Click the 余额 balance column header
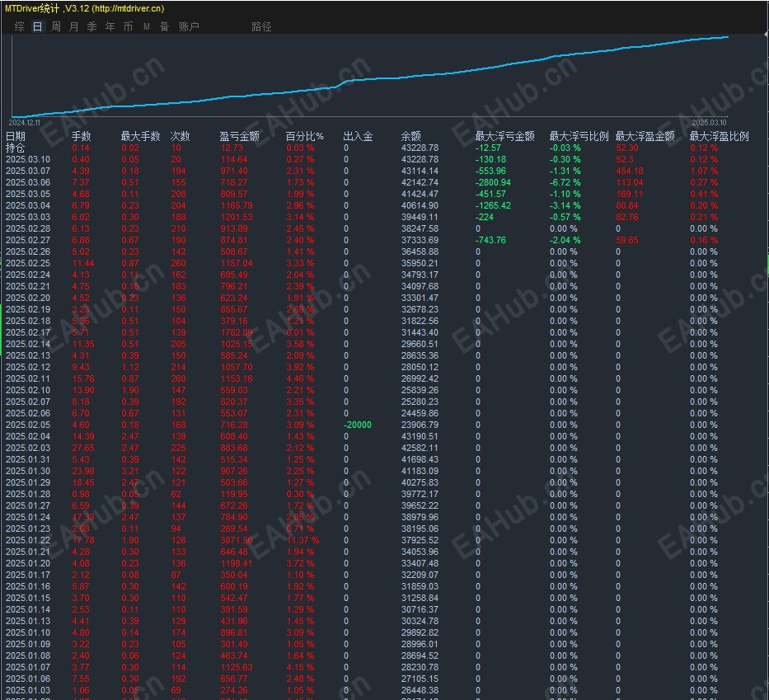This screenshot has width=769, height=700. [x=410, y=136]
